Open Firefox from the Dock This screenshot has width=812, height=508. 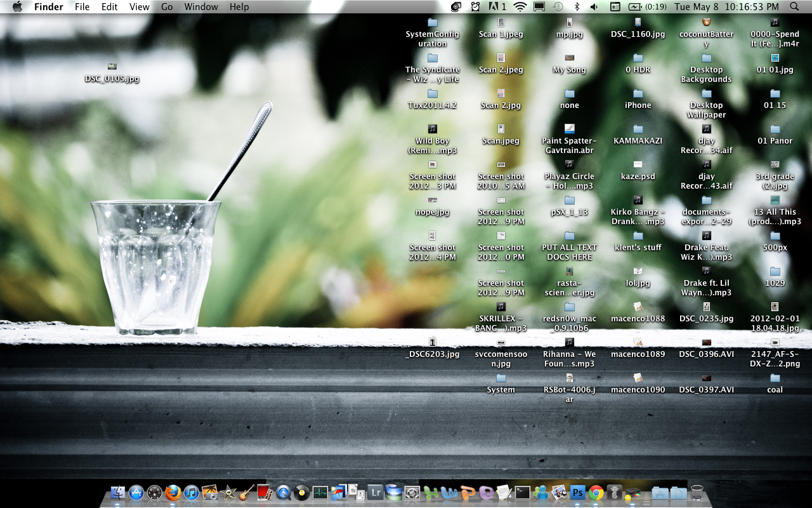tap(172, 492)
